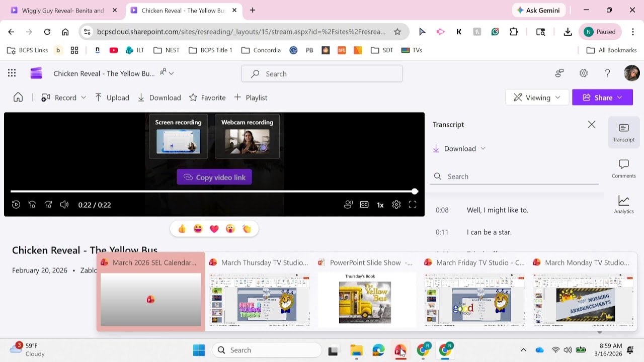644x362 pixels.
Task: Show hidden system tray icons
Action: click(523, 350)
